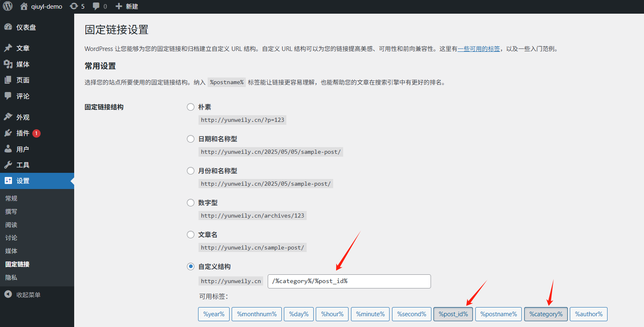644x327 pixels.
Task: Go to 讨论 settings submenu
Action: click(x=11, y=238)
